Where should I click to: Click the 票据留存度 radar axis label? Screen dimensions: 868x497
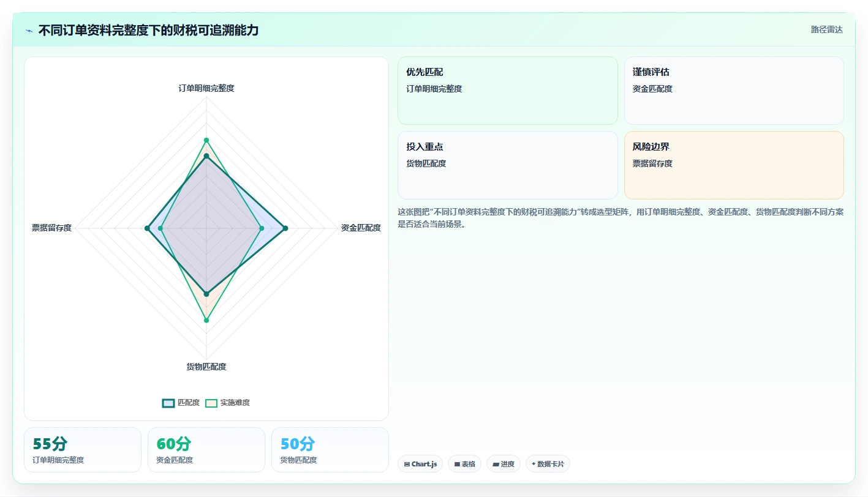[51, 228]
